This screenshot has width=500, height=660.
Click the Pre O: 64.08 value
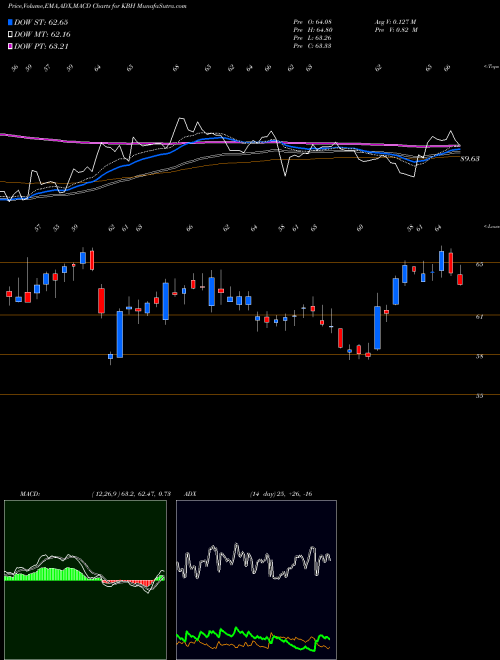(x=313, y=22)
